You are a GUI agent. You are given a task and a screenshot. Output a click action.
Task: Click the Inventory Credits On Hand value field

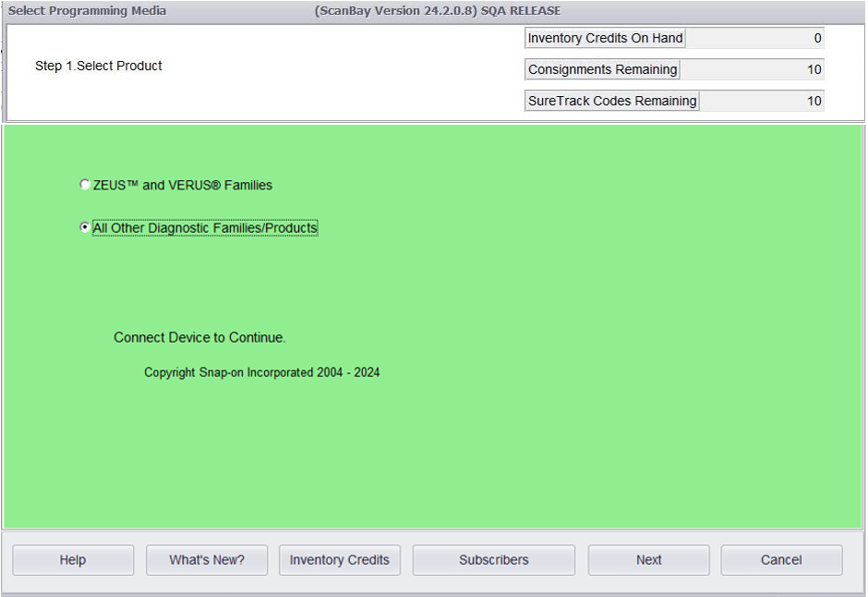(x=754, y=39)
